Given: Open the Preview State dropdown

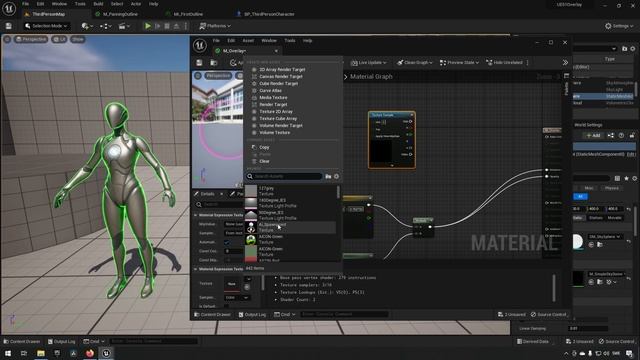Looking at the screenshot, I should 459,62.
